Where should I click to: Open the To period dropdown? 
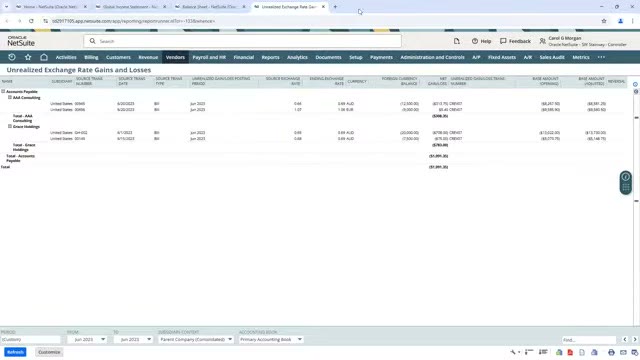tap(133, 340)
